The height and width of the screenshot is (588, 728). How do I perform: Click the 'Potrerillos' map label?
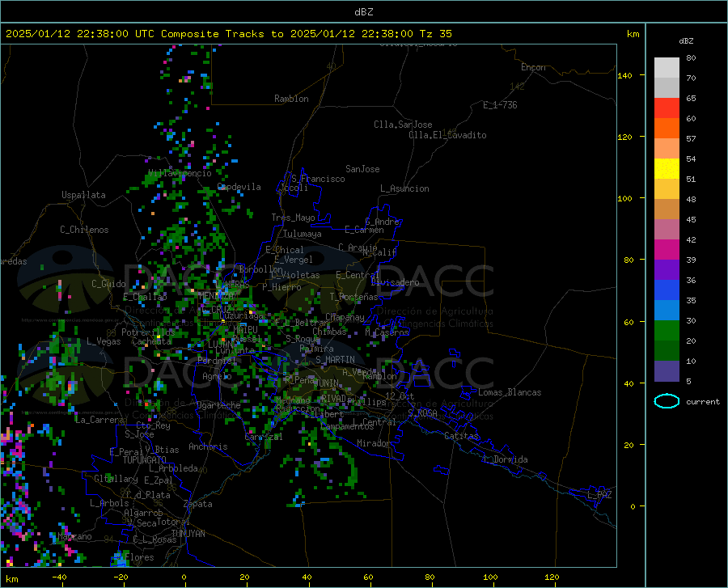click(x=148, y=332)
